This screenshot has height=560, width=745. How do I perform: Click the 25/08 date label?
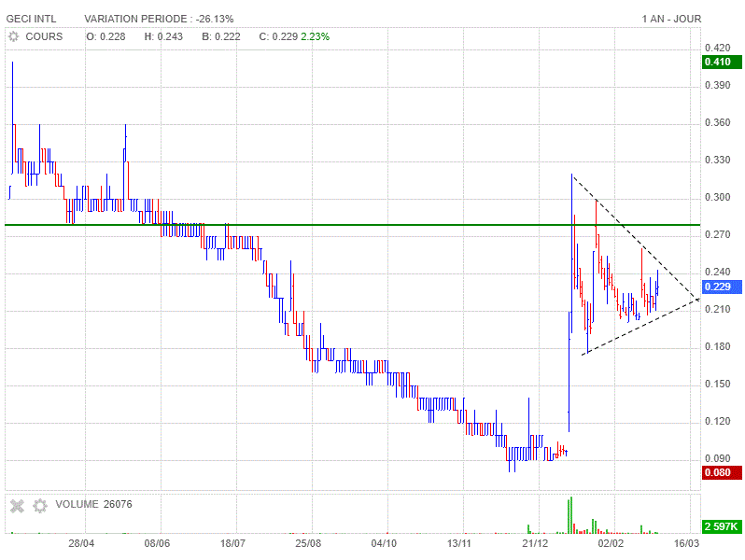coord(308,543)
